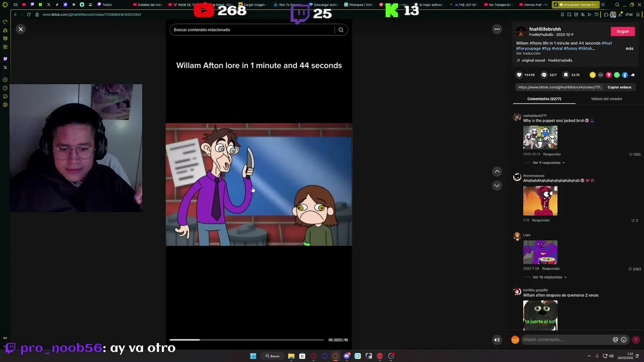Post the comment with the red arrow button
The image size is (644, 362).
636,340
